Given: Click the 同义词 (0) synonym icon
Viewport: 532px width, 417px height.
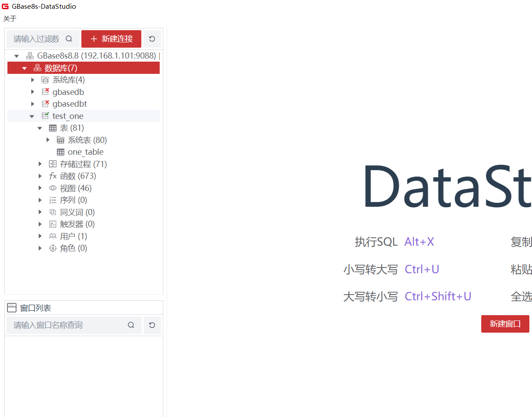Looking at the screenshot, I should [x=52, y=212].
